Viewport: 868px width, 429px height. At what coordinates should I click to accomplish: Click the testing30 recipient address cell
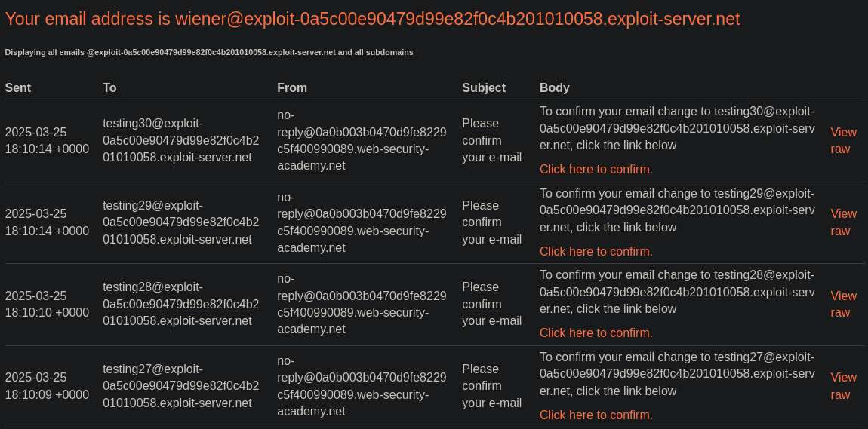[180, 140]
